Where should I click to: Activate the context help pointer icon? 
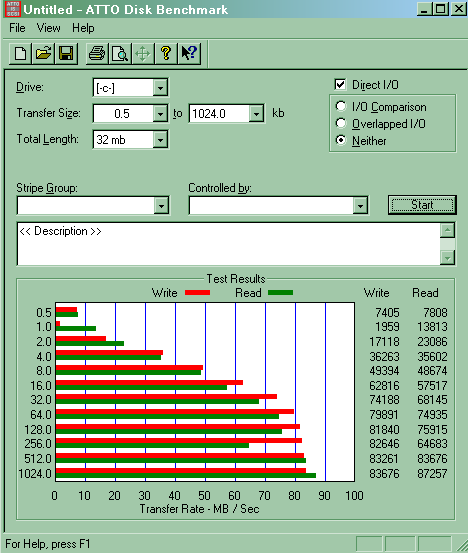click(x=189, y=54)
